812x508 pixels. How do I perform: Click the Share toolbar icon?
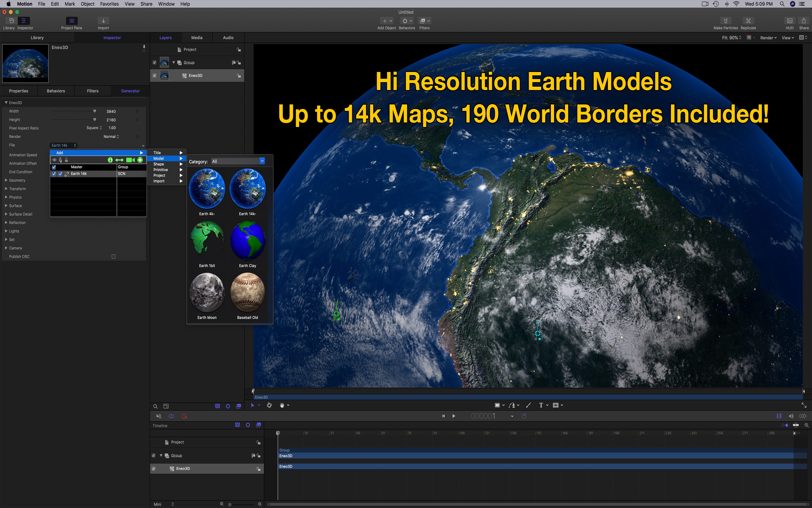click(804, 21)
